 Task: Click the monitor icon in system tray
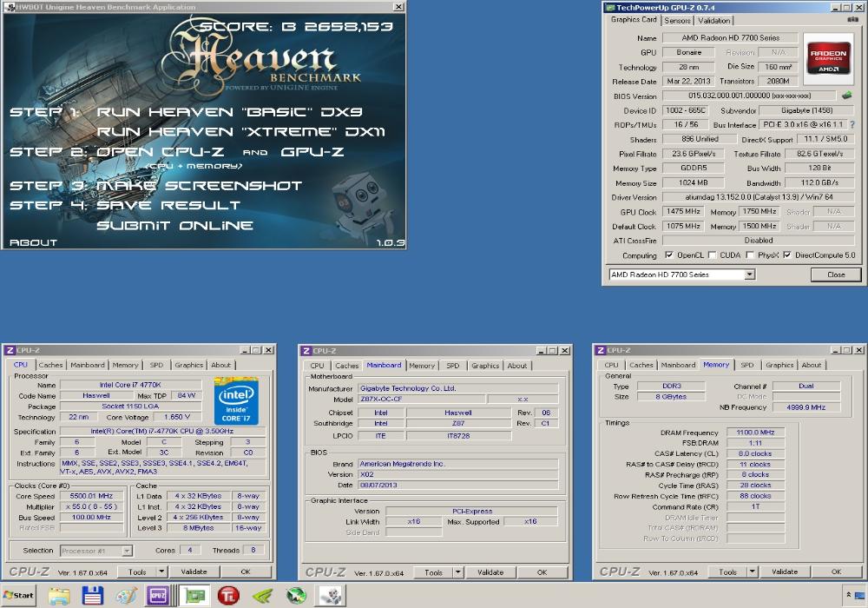click(x=859, y=595)
